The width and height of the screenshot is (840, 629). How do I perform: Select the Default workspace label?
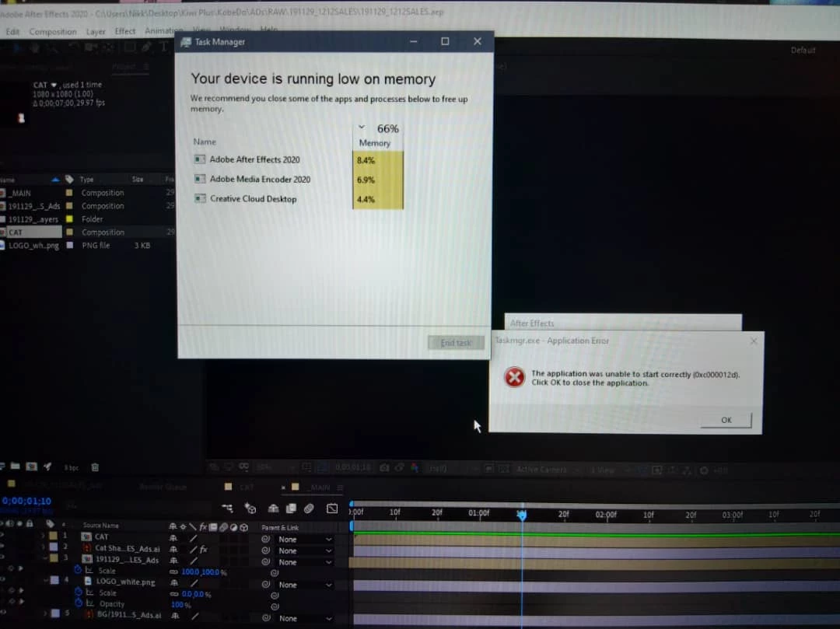click(x=803, y=50)
